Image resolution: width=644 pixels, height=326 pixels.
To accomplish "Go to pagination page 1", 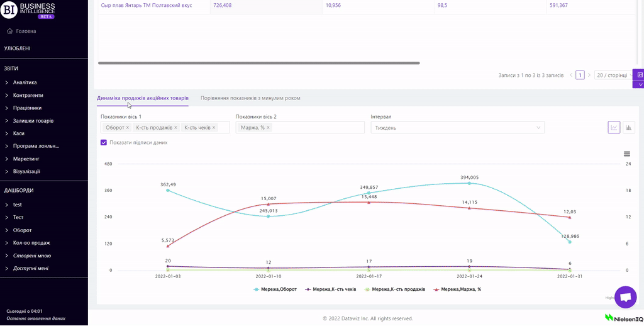I will pyautogui.click(x=580, y=75).
